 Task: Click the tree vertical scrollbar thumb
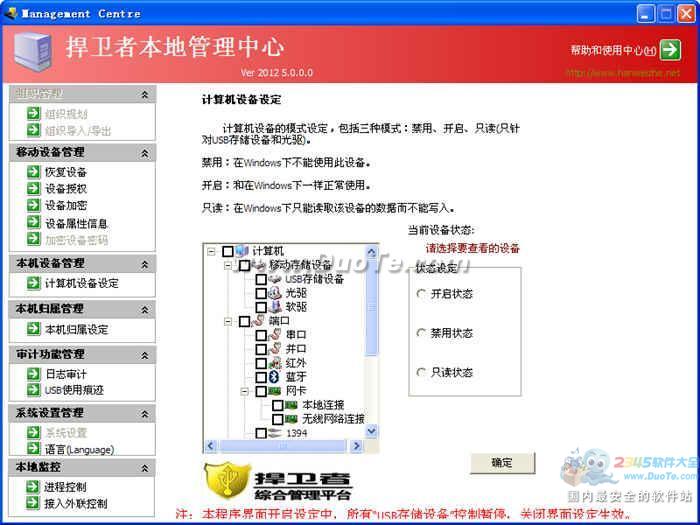click(x=371, y=308)
